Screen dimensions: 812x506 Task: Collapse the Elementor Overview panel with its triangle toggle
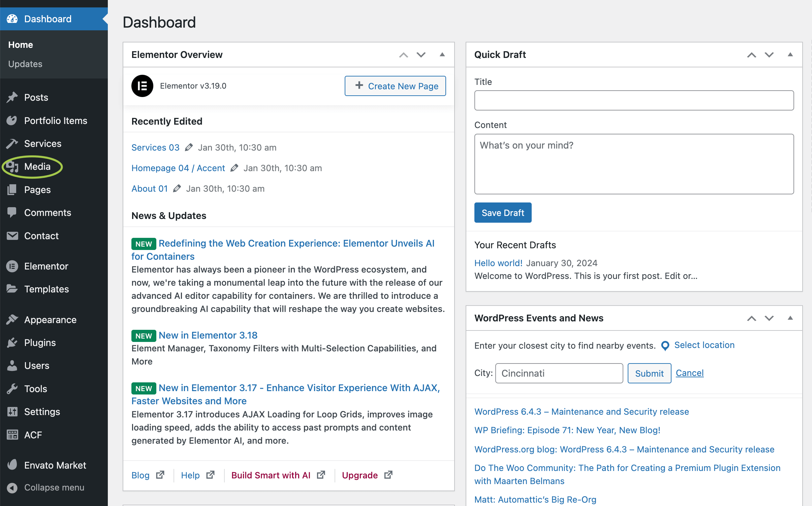click(442, 55)
